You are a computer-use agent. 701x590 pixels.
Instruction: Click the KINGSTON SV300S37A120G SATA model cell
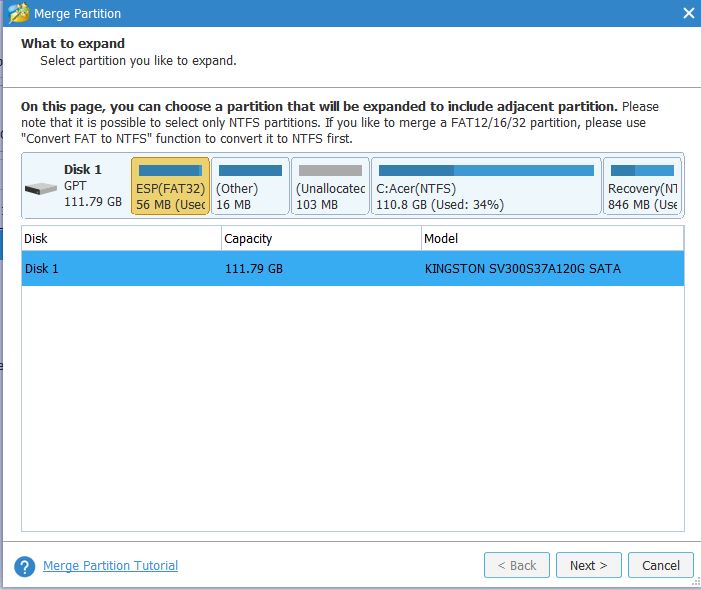point(522,269)
